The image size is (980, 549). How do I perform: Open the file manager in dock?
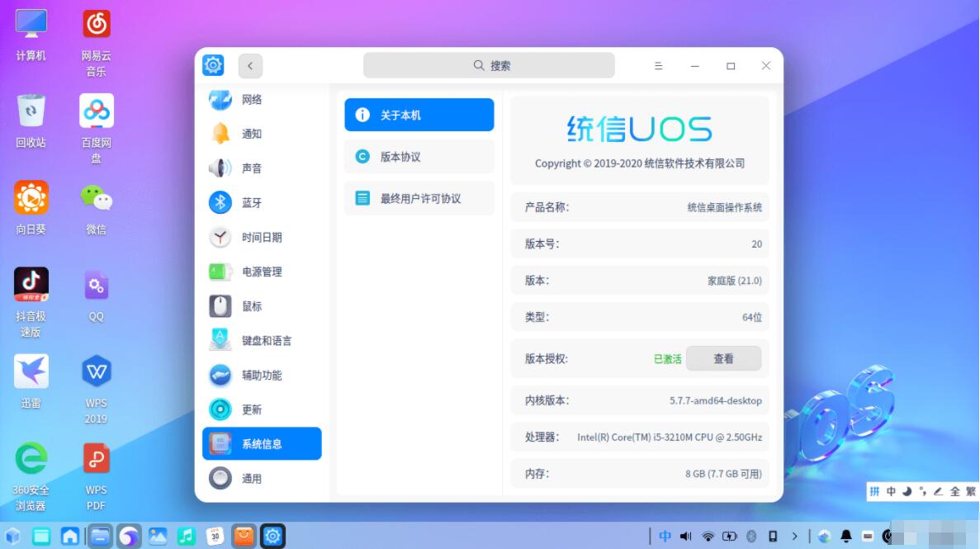click(100, 536)
